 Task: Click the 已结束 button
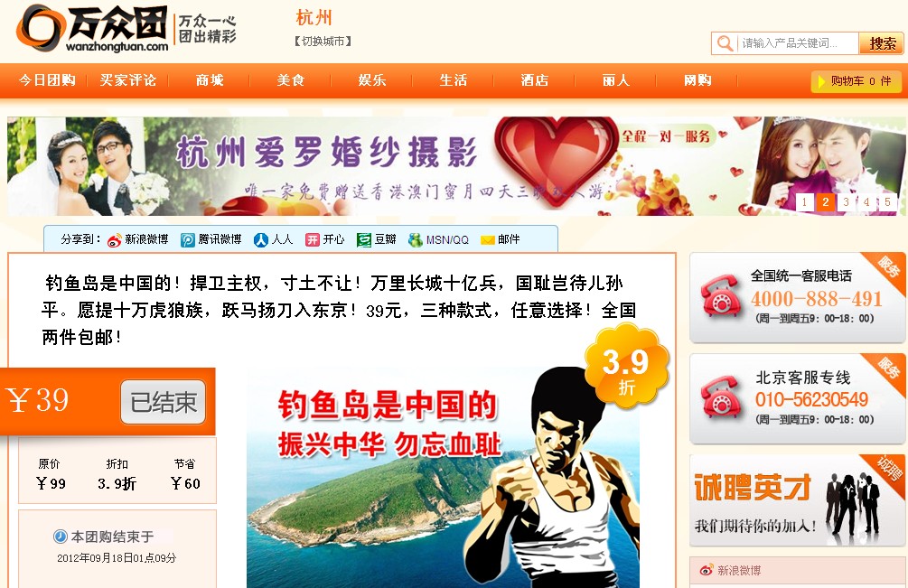tap(164, 402)
